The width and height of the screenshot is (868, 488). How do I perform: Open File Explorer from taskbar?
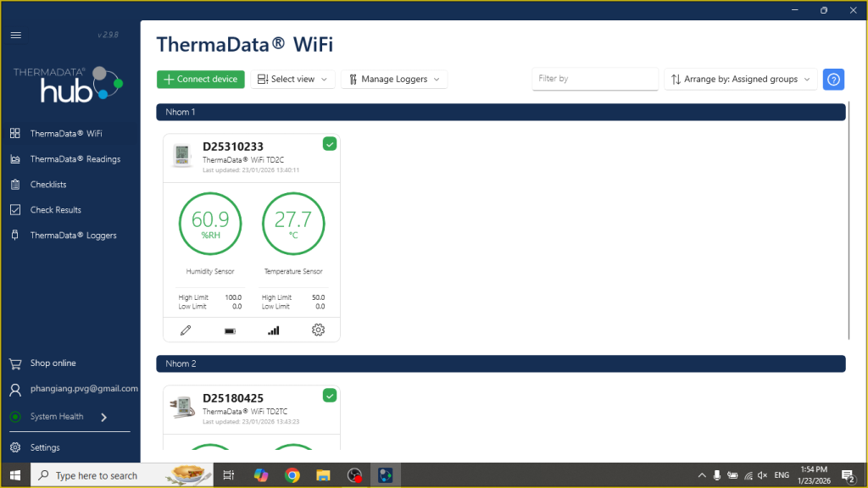coord(323,475)
